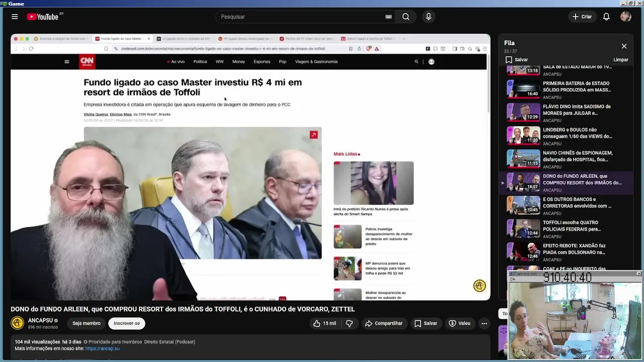
Task: Play queue video PRIMEIRA BATERIA DE ESTADO SÓLIDO
Action: (566, 89)
